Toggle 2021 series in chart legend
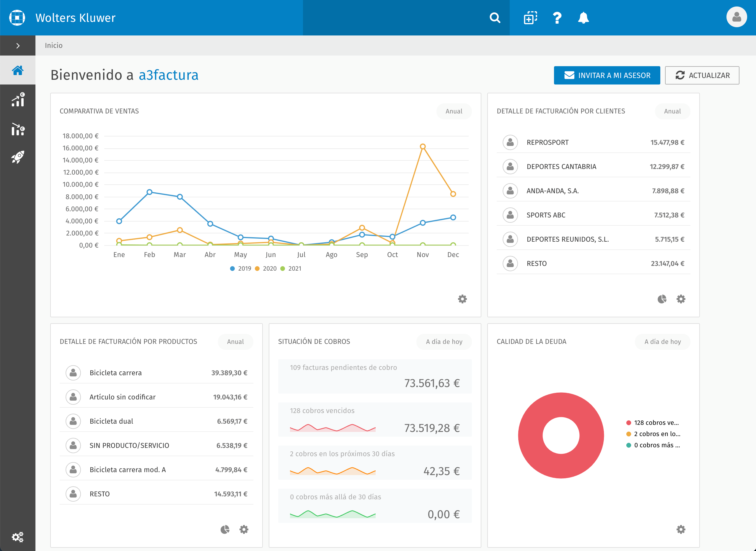This screenshot has height=551, width=756. click(291, 269)
